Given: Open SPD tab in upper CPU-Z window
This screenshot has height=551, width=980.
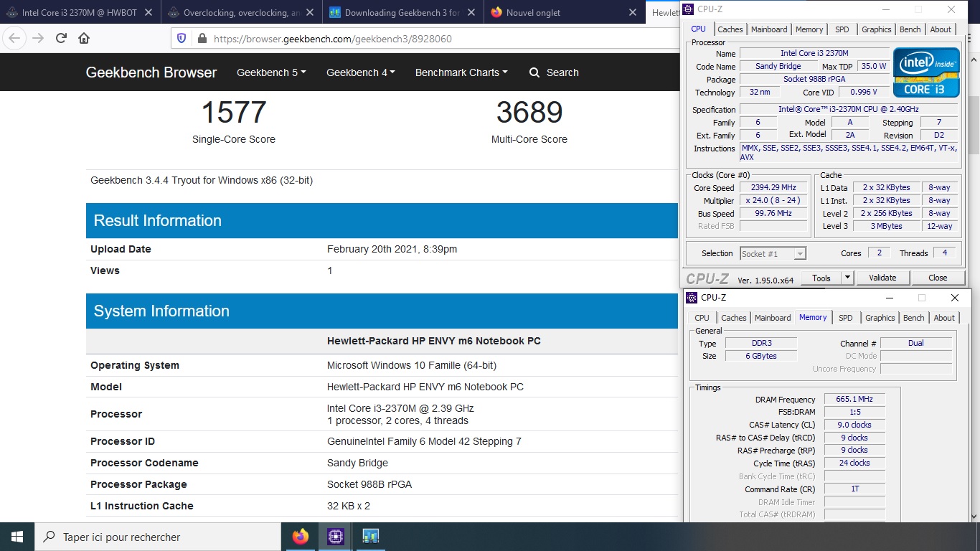Looking at the screenshot, I should point(842,29).
